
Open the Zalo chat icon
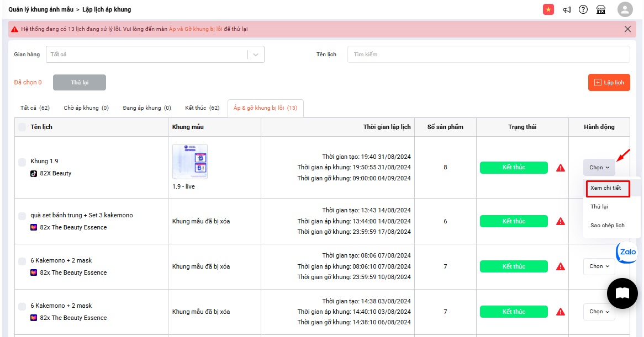point(627,252)
